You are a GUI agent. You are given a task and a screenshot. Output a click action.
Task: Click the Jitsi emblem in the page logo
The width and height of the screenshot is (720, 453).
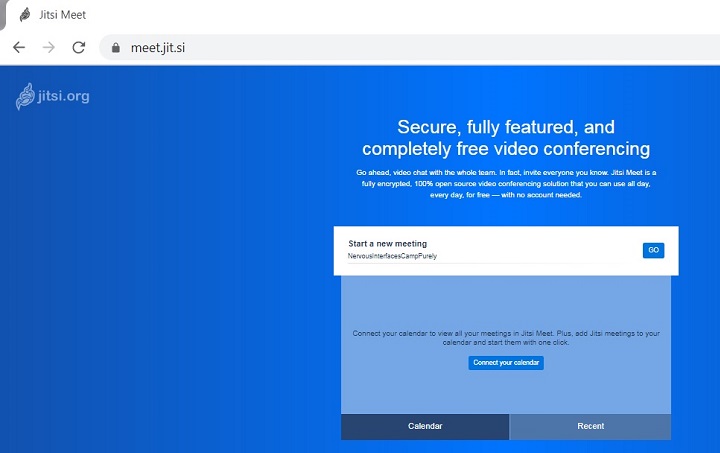click(25, 97)
